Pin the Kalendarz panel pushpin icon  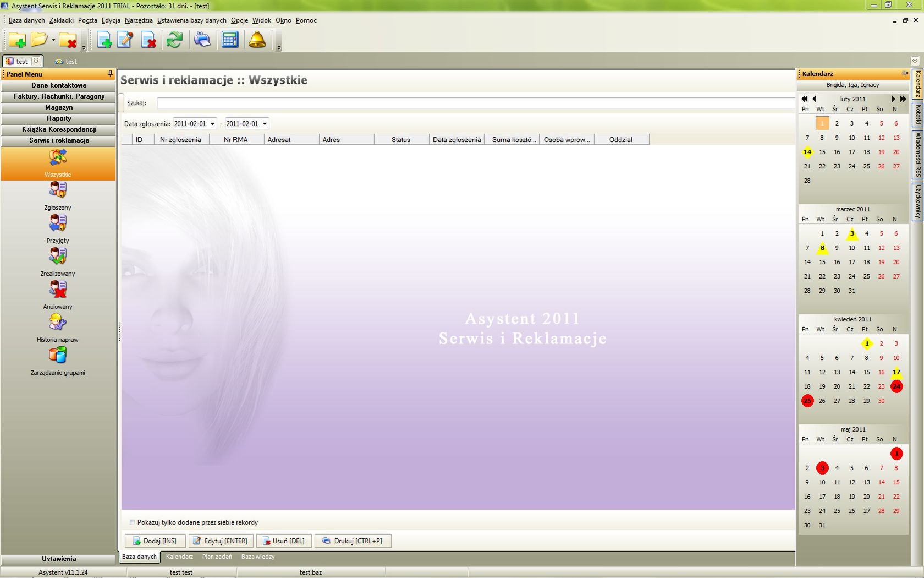coord(905,73)
